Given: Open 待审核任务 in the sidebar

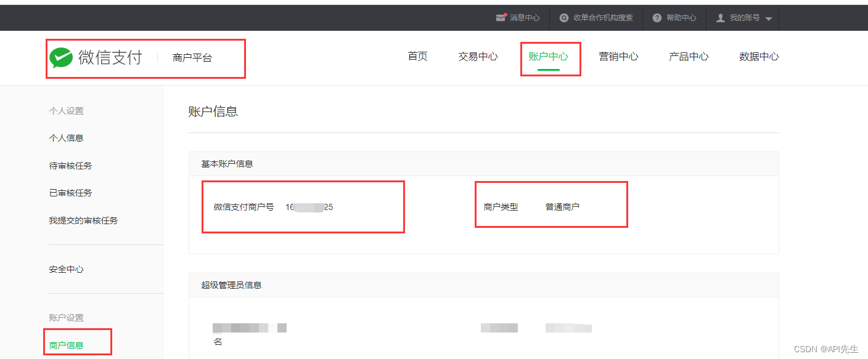Looking at the screenshot, I should pyautogui.click(x=71, y=166).
